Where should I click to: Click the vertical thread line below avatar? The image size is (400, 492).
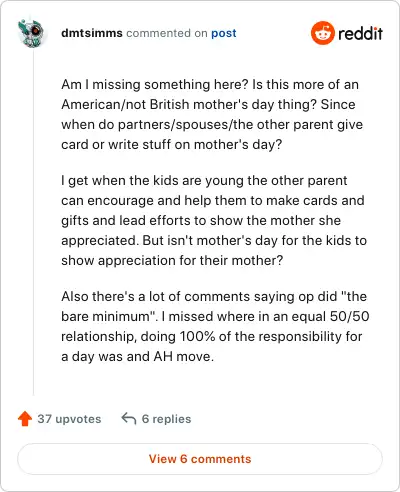coord(33,222)
